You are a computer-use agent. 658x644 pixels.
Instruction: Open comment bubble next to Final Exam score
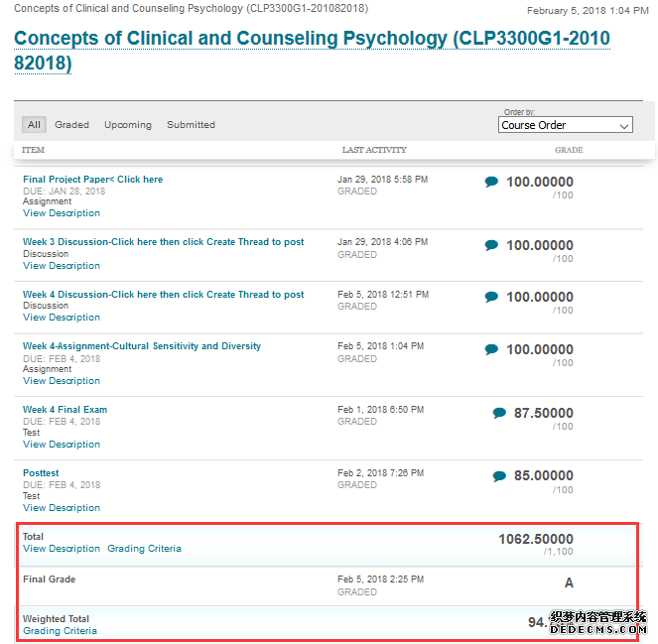[x=499, y=413]
